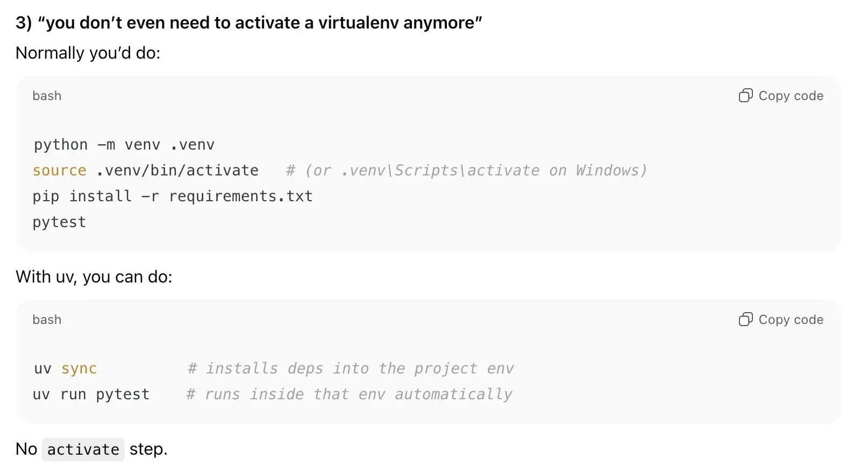Viewport: 868px width, 466px height.
Task: Click the overlapping-squares icon near top Copy code
Action: (745, 95)
